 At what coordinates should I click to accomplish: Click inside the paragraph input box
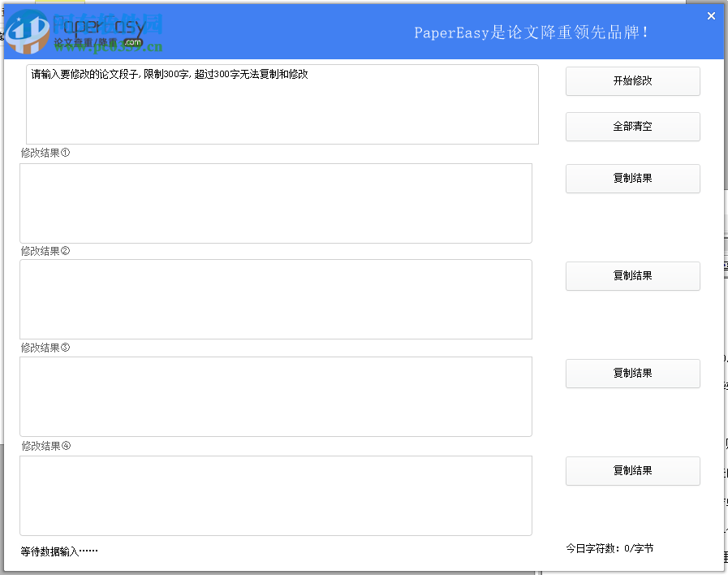(282, 104)
